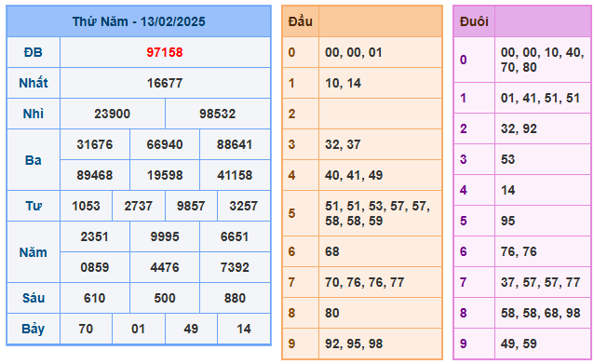Click fourth prize number 9857

click(x=191, y=206)
